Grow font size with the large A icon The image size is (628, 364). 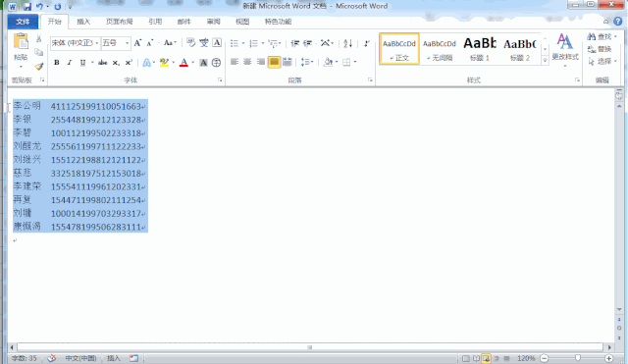coord(137,43)
